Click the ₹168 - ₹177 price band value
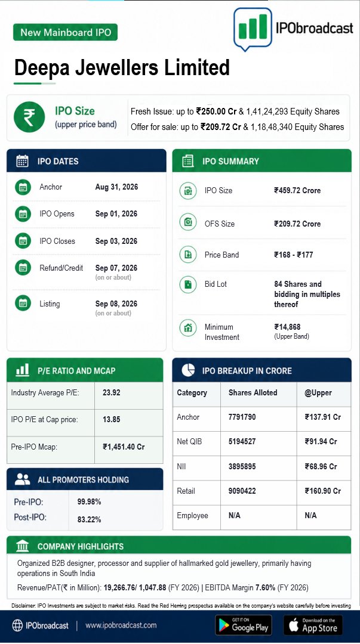 294,255
